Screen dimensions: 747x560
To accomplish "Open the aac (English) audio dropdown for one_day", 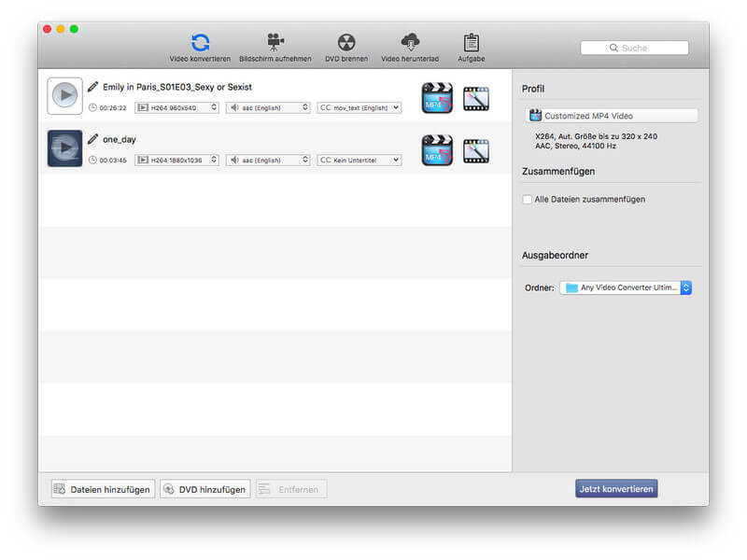I will point(267,161).
